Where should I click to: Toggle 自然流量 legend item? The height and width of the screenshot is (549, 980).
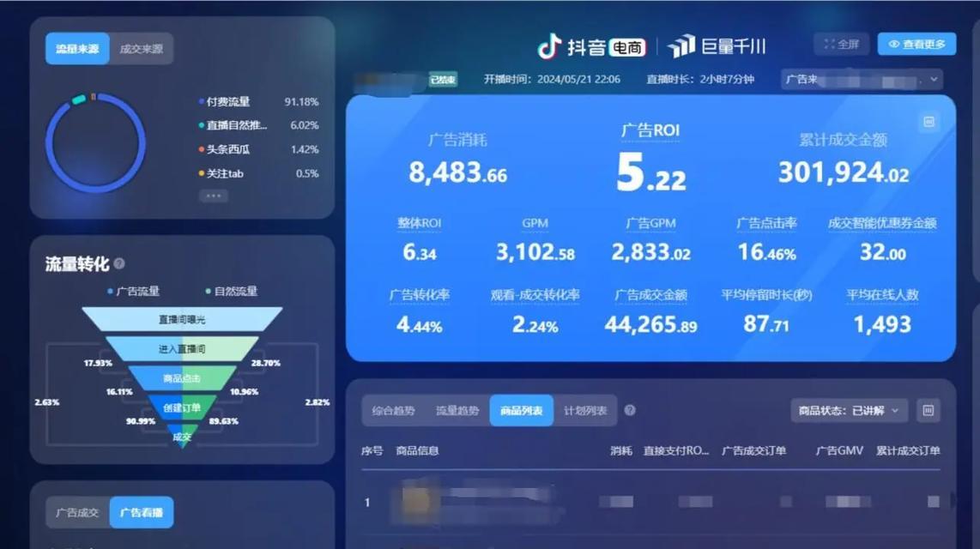(x=231, y=291)
